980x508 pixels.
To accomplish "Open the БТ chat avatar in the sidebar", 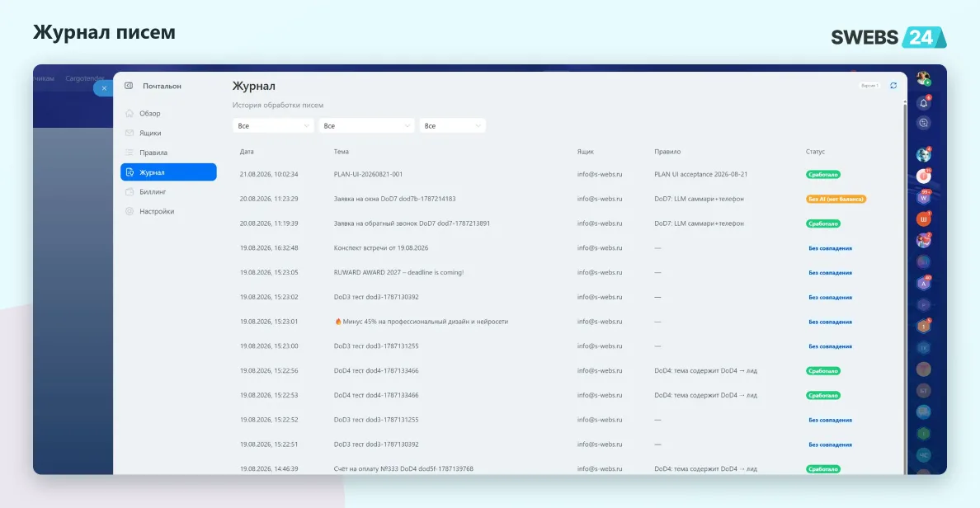I will (924, 391).
